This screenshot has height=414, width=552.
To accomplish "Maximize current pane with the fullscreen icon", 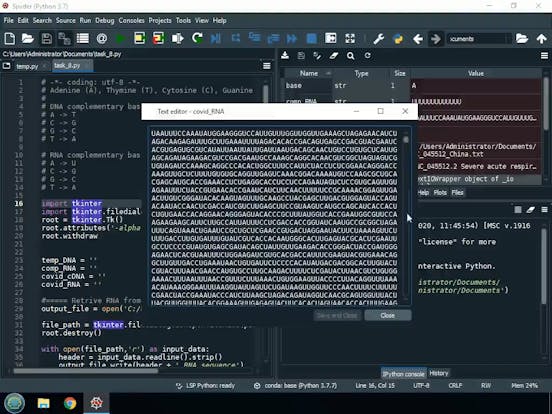I will tap(350, 38).
